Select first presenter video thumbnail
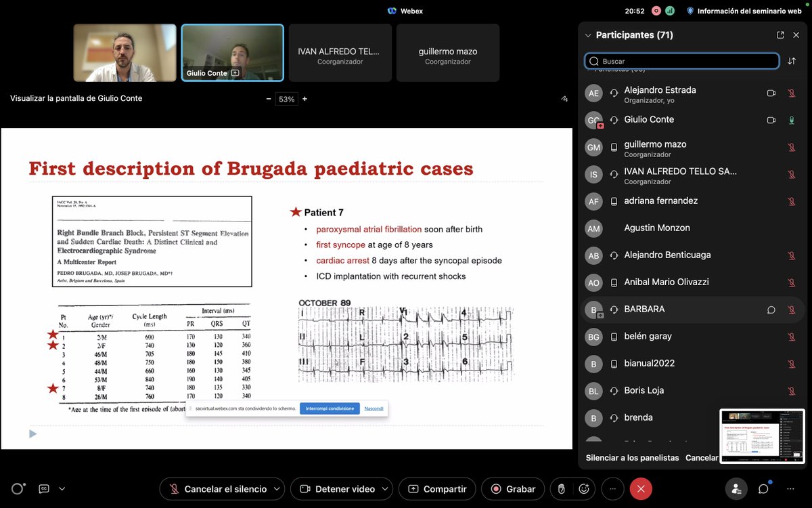812x508 pixels. point(125,53)
